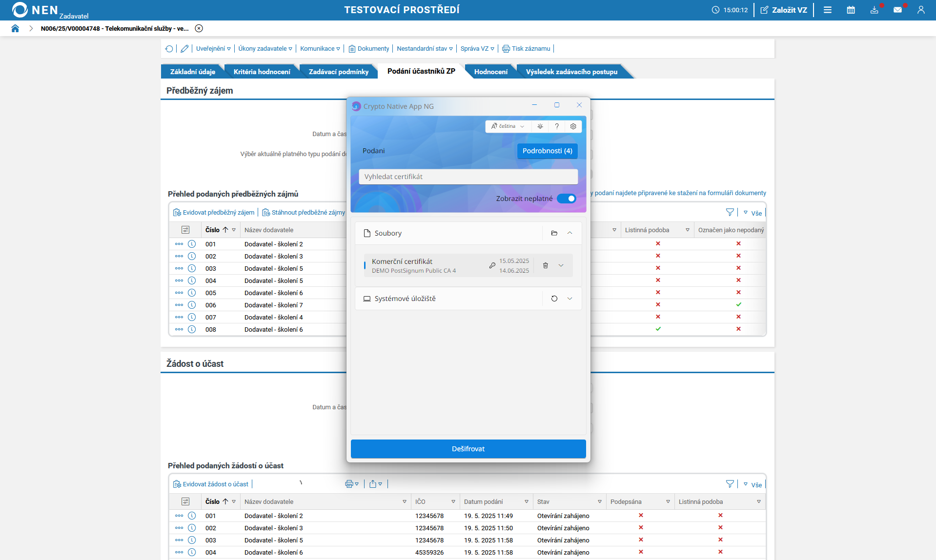Click the Podrobnosti (4) button

(547, 151)
